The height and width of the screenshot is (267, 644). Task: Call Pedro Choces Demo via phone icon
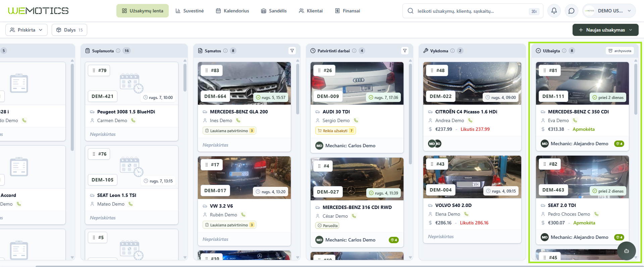coord(596,214)
